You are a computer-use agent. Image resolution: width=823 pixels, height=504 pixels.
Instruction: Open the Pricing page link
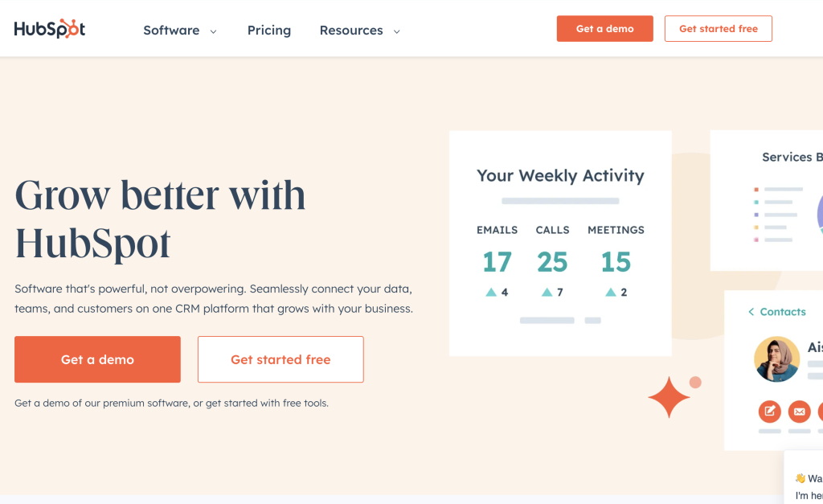[269, 31]
